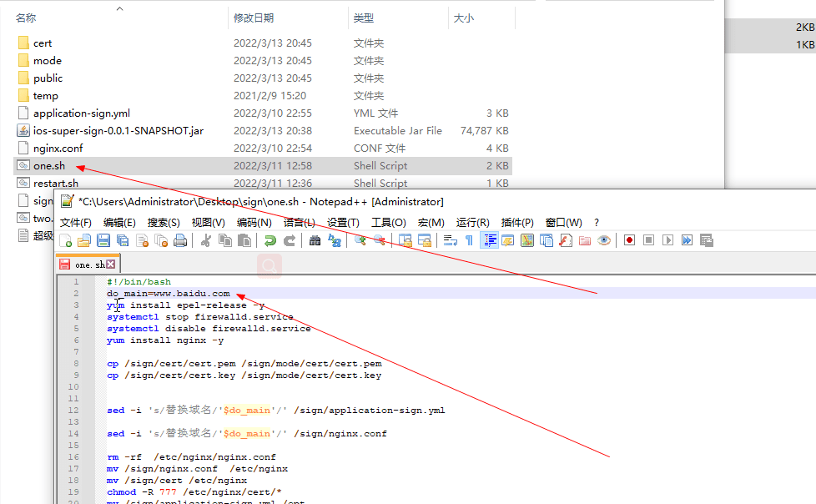
Task: Open Find with the binoculars icon
Action: (x=315, y=240)
